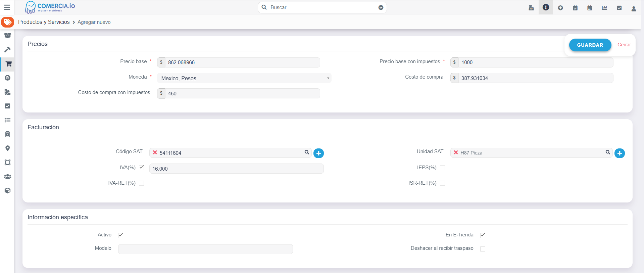The width and height of the screenshot is (644, 273).
Task: Focus the Buscar search field
Action: (x=322, y=7)
